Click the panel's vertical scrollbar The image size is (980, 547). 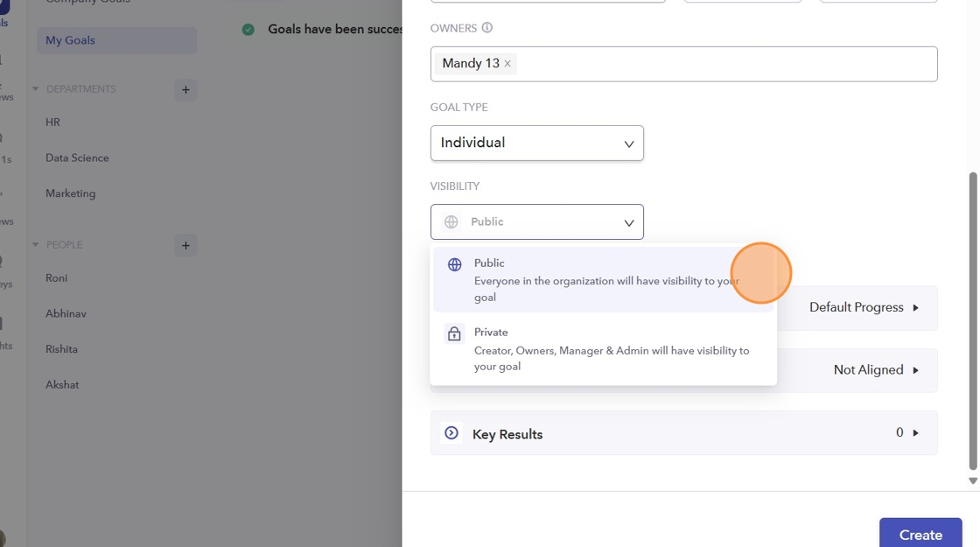pos(972,315)
